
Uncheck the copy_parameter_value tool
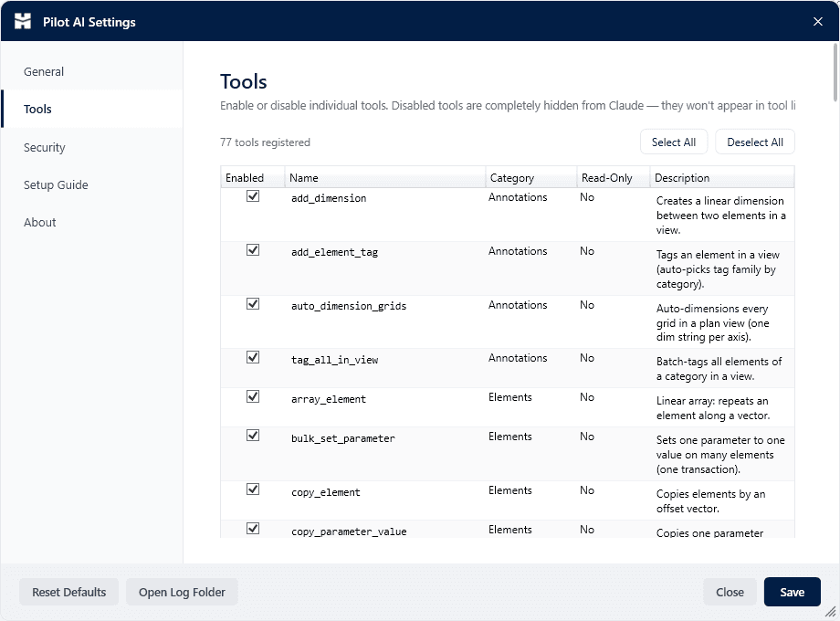point(253,528)
